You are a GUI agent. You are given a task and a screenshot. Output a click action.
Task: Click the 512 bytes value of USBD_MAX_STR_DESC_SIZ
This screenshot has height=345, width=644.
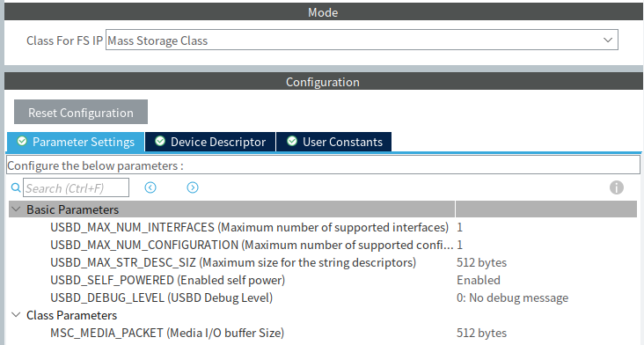pyautogui.click(x=482, y=262)
